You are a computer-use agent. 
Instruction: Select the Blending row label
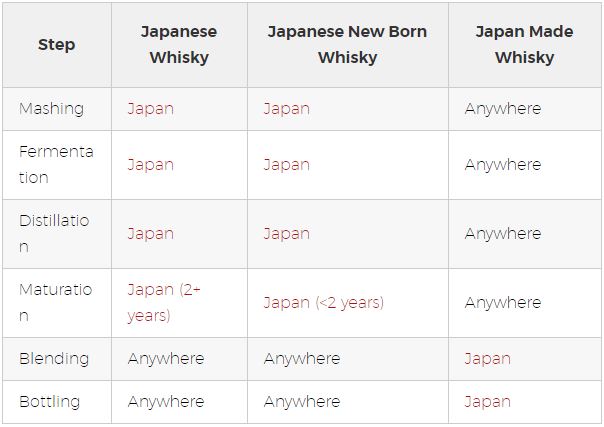tap(54, 359)
